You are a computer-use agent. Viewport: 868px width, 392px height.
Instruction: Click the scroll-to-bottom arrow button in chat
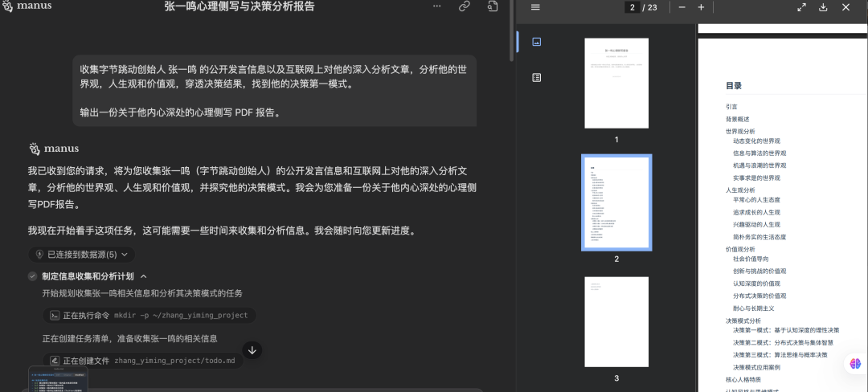252,349
